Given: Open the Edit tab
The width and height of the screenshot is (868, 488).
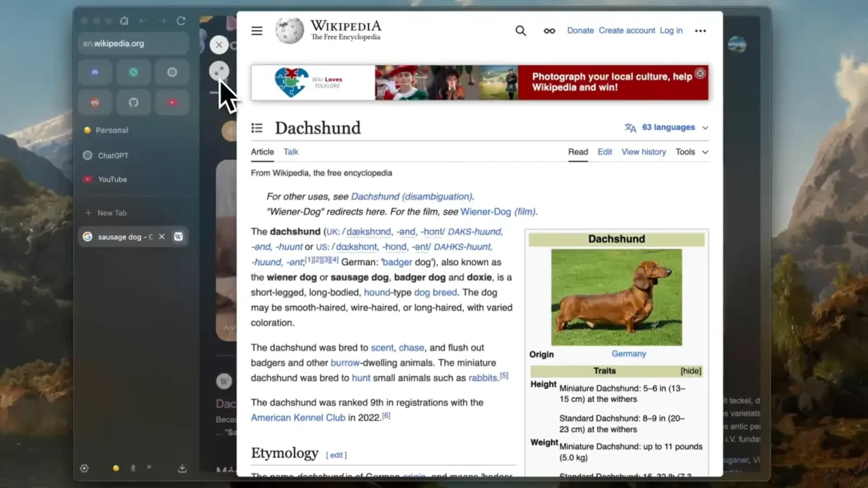Looking at the screenshot, I should click(x=605, y=152).
